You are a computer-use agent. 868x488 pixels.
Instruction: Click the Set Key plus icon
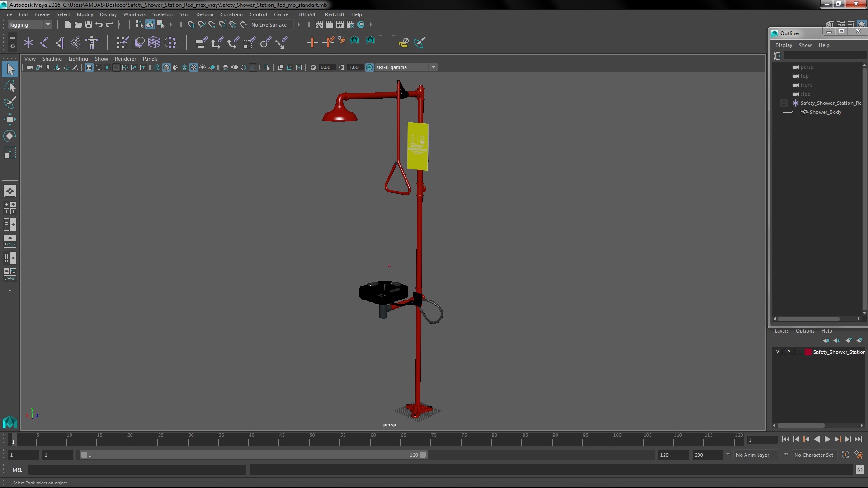pos(312,42)
